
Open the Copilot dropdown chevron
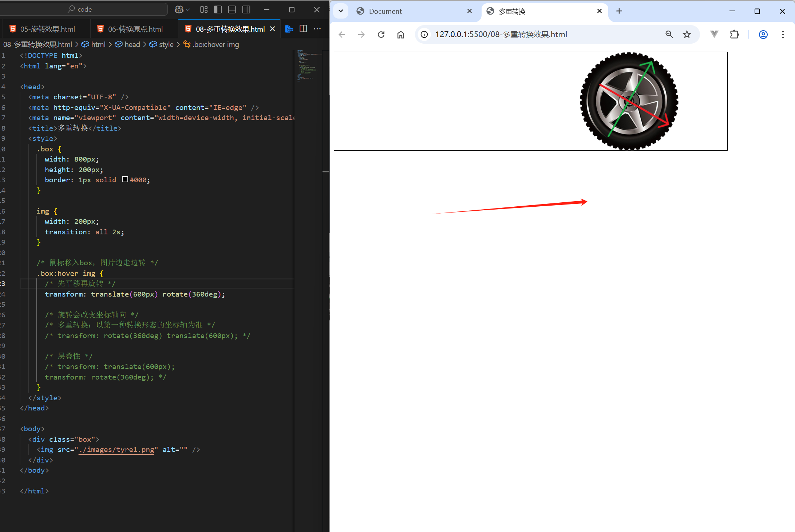[188, 9]
